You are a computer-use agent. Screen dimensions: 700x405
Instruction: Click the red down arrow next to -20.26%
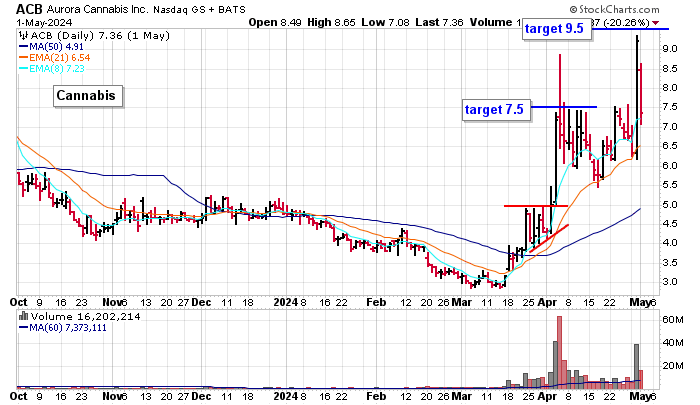[655, 23]
